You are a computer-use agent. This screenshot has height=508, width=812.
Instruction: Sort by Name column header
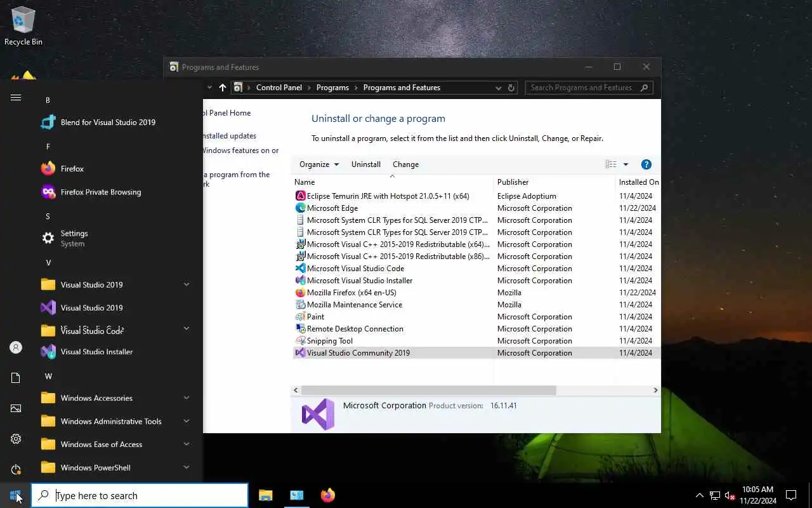[392, 182]
